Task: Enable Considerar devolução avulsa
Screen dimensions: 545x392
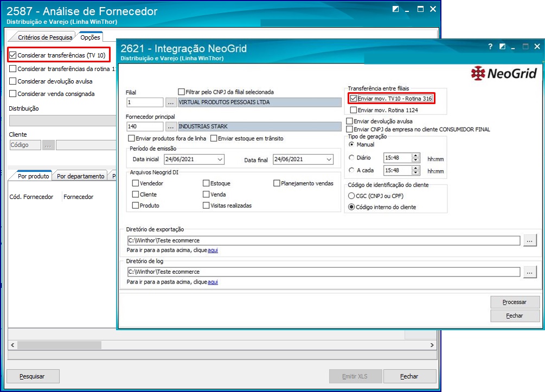Action: (13, 81)
